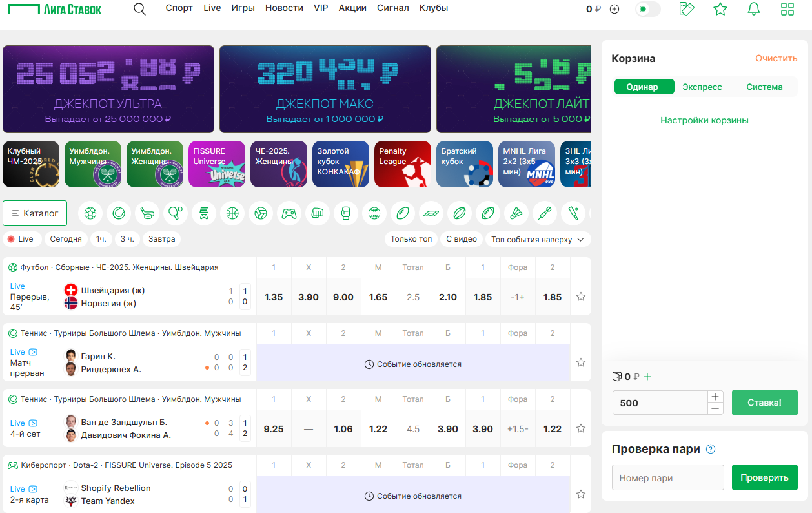Select the volleyball sport icon
The image size is (812, 513).
(261, 213)
